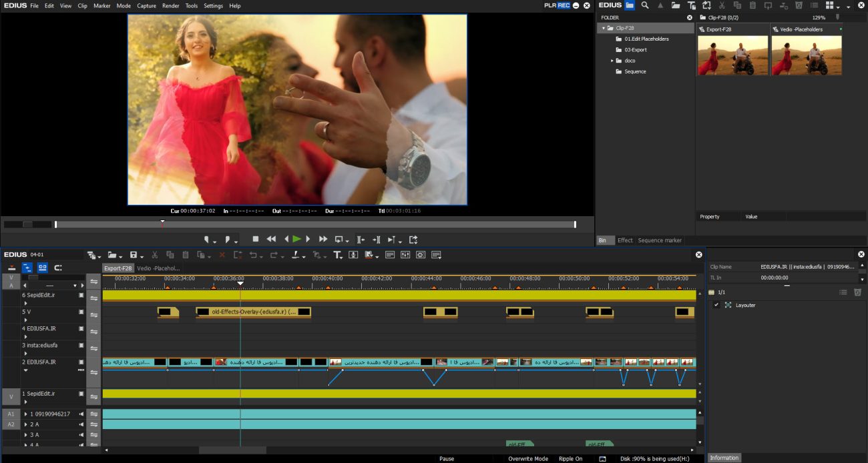Select the Export-F28 clip thumbnail
Viewport: 868px width, 463px height.
pos(732,55)
